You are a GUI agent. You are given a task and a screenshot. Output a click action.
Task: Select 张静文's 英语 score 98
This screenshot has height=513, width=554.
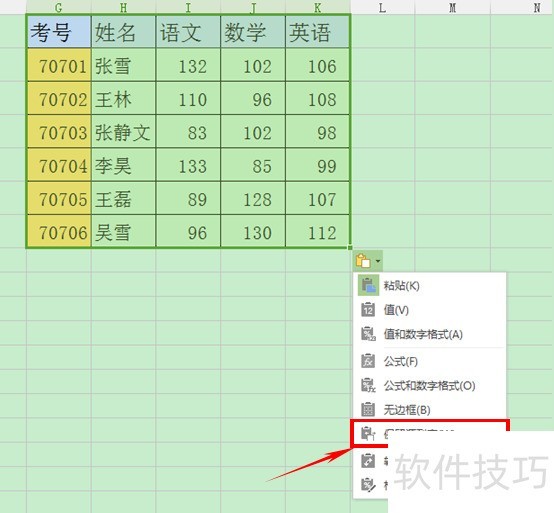317,131
